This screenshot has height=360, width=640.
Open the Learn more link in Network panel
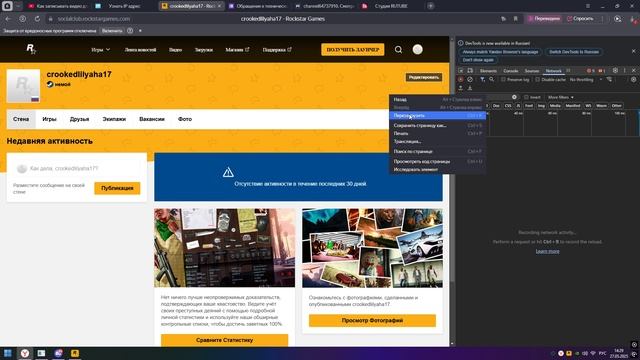tap(547, 251)
